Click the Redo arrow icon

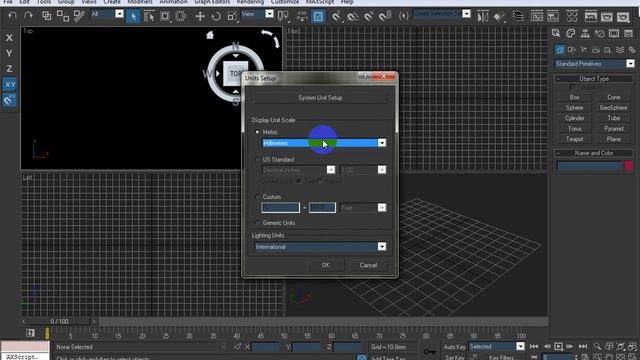tap(28, 16)
